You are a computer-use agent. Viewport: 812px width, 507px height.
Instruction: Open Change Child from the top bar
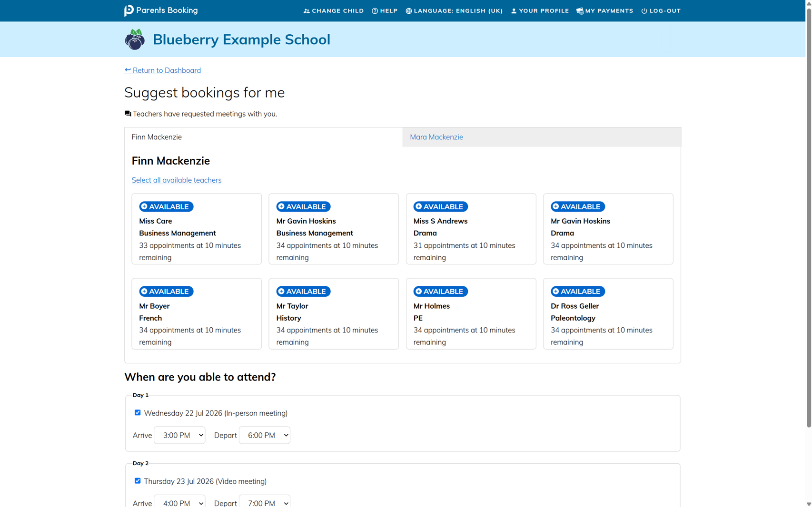coord(334,10)
